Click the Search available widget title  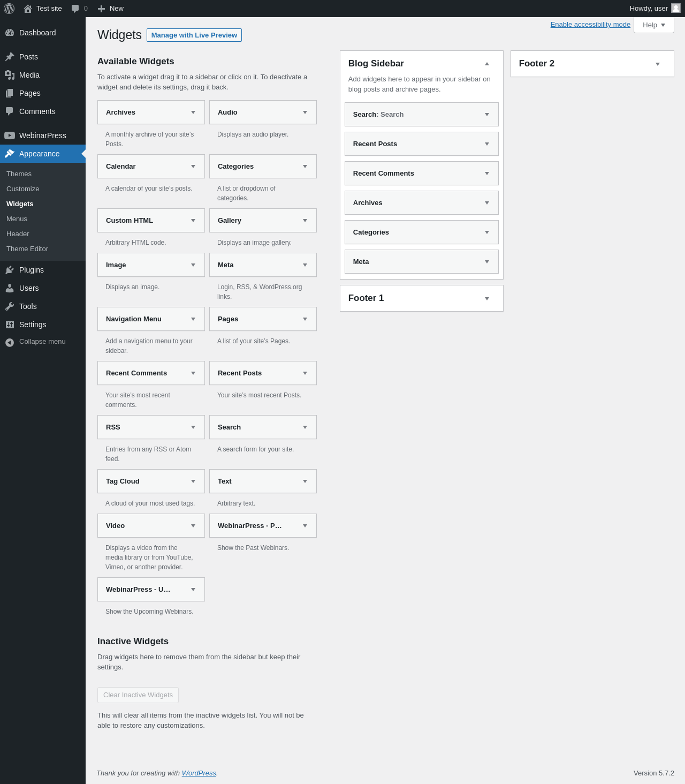pos(229,427)
